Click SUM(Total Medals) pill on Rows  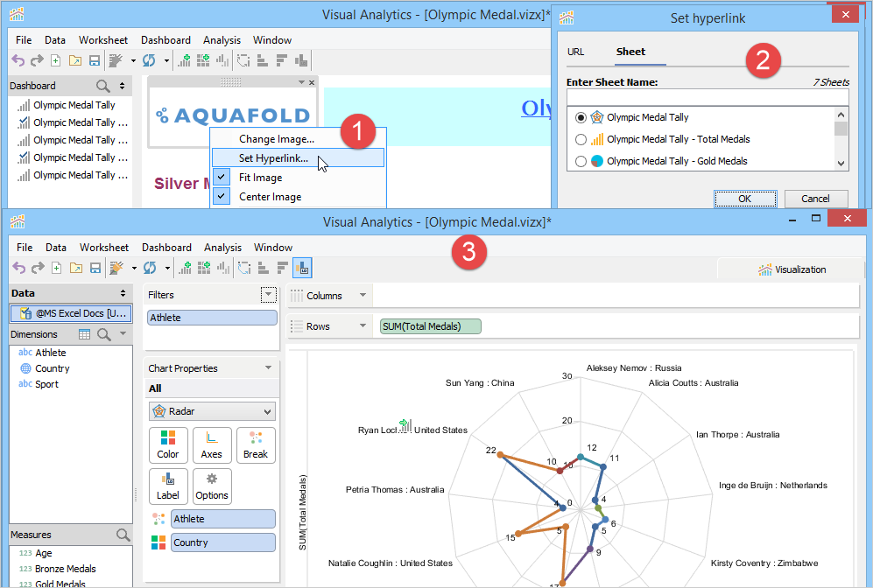coord(431,326)
